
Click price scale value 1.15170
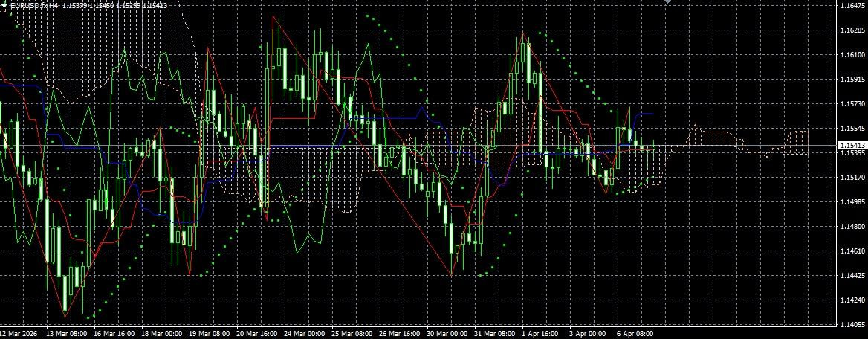coord(852,177)
